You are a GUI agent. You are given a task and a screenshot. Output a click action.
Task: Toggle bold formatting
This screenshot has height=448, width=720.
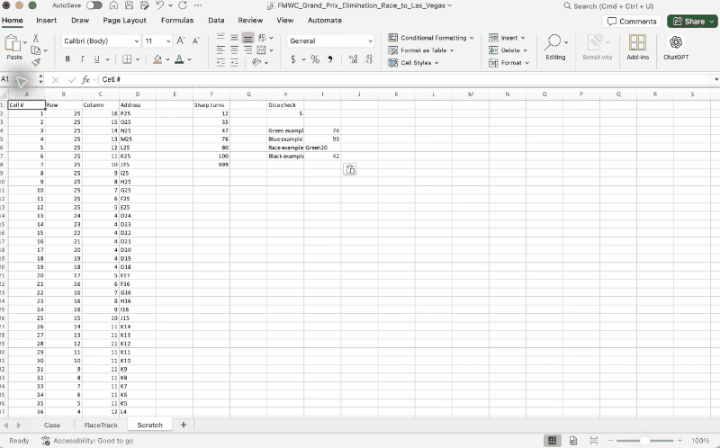tap(68, 59)
